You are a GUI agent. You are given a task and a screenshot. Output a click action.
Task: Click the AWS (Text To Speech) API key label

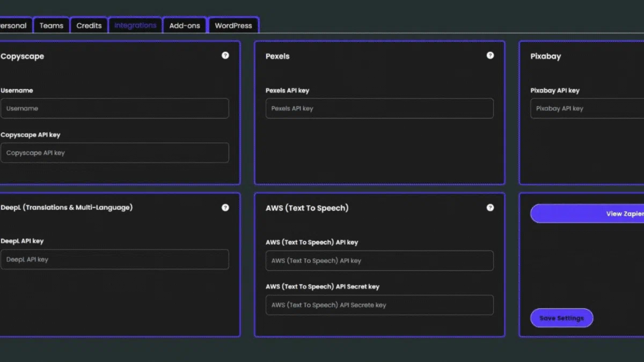[x=312, y=242]
